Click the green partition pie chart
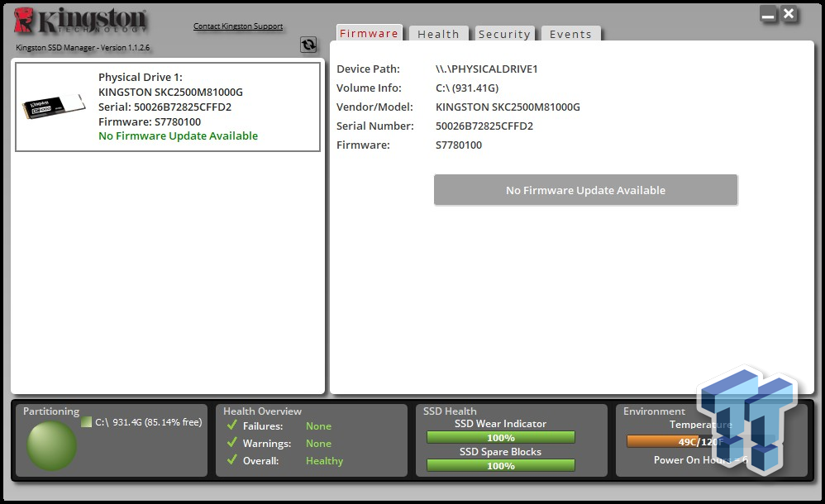Image resolution: width=825 pixels, height=504 pixels. tap(51, 445)
